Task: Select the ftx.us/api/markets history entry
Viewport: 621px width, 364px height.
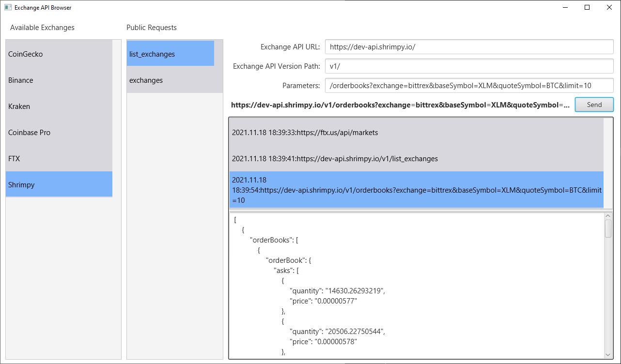Action: tap(416, 132)
